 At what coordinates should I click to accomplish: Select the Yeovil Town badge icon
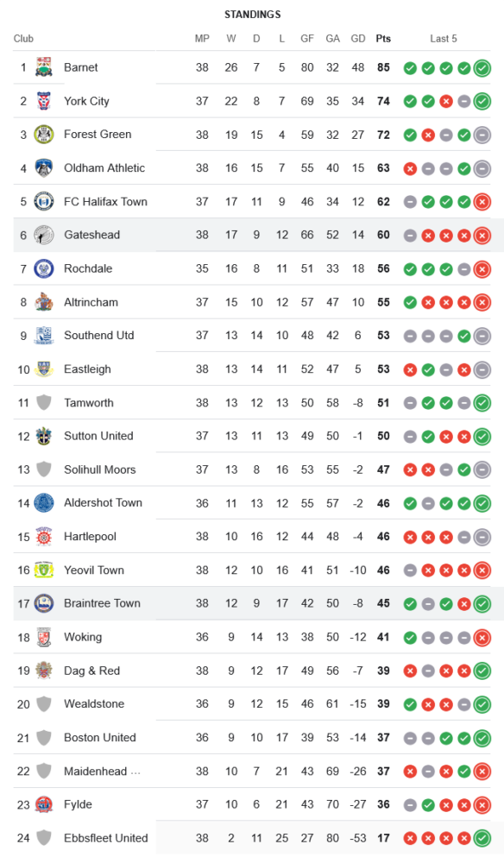coord(44,570)
